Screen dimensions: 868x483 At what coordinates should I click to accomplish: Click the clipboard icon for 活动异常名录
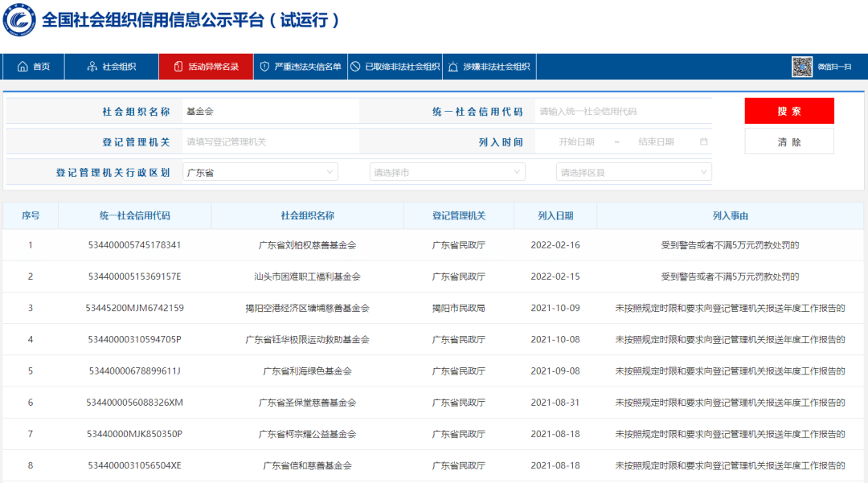coord(178,67)
